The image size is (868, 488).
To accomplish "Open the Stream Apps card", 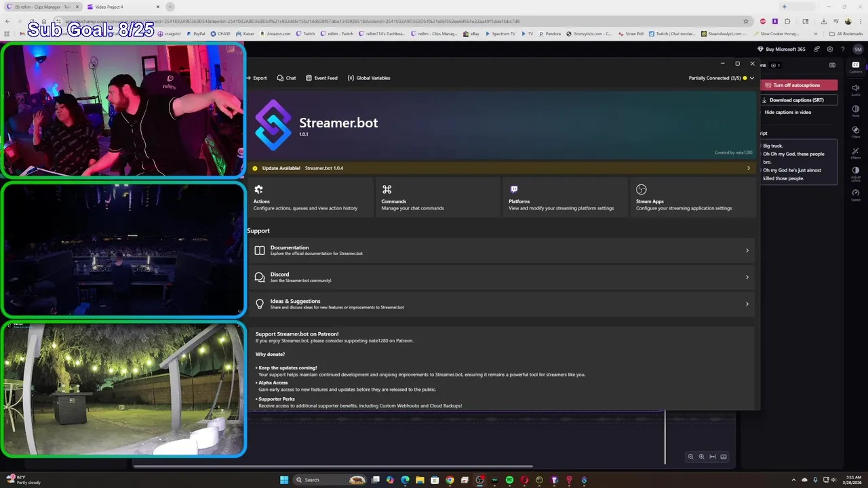I will pyautogui.click(x=693, y=197).
